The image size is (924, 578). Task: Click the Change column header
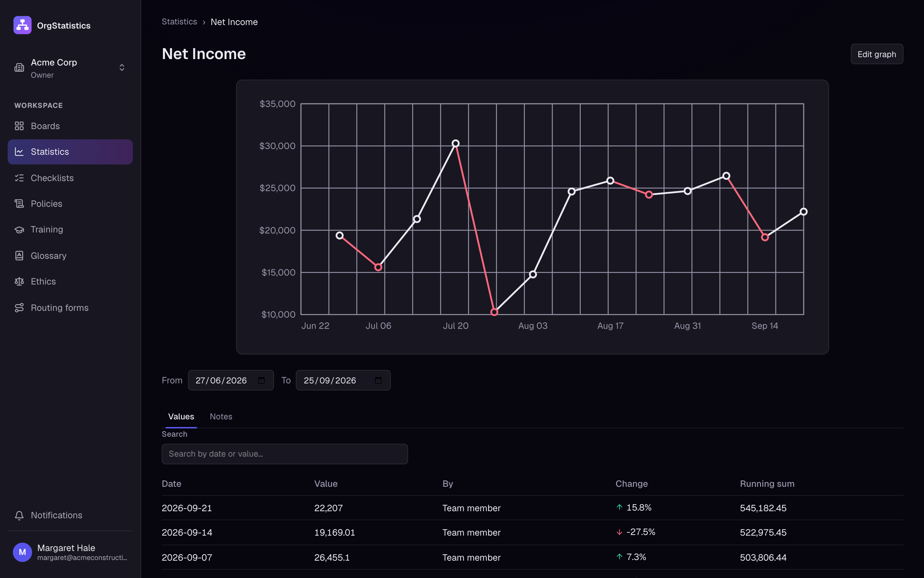631,484
